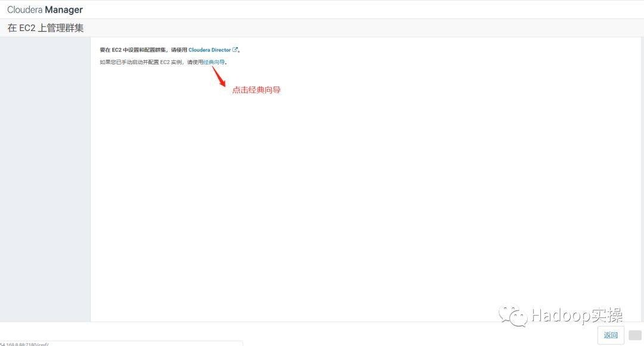
Task: Click the Cloudera Manager logo
Action: click(45, 10)
